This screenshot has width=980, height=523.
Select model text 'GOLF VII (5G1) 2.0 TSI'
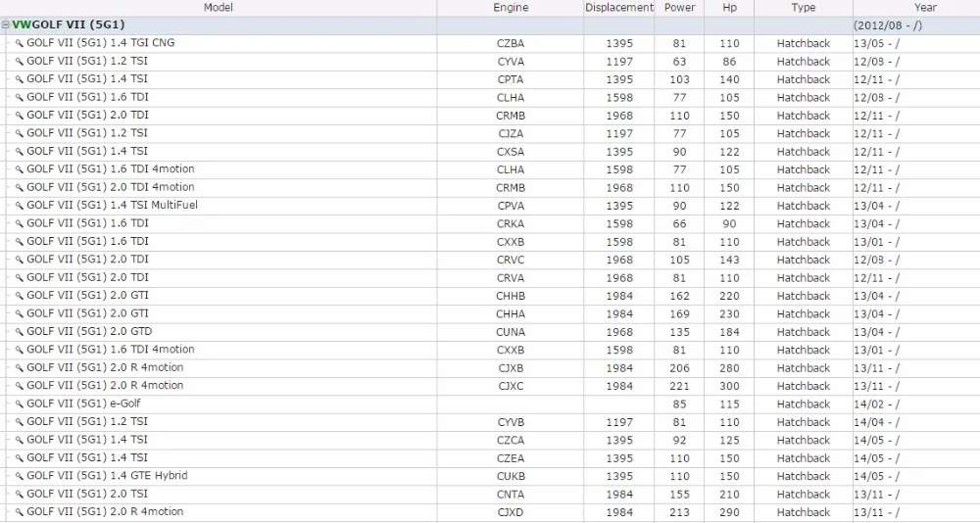click(87, 494)
